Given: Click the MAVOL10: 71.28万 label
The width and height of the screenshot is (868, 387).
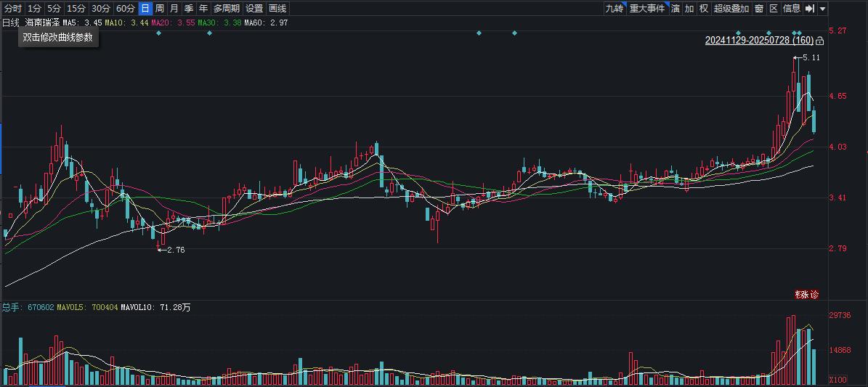Looking at the screenshot, I should pyautogui.click(x=155, y=306).
